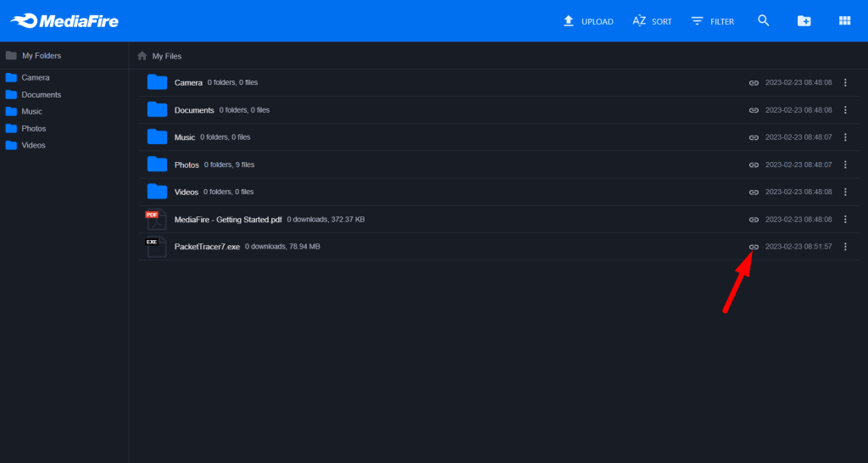Click "0 downloads, 78.94 MB" text
Screen dimensions: 868x463
[x=282, y=247]
